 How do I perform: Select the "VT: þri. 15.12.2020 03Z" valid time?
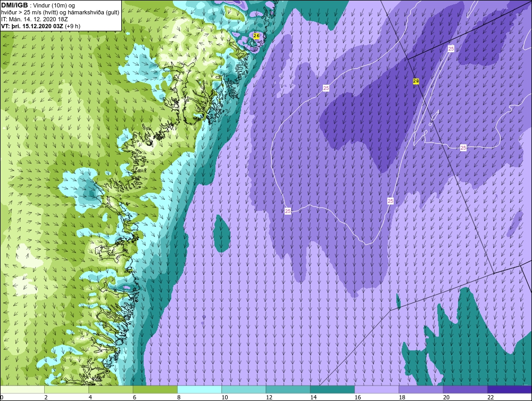click(x=32, y=26)
